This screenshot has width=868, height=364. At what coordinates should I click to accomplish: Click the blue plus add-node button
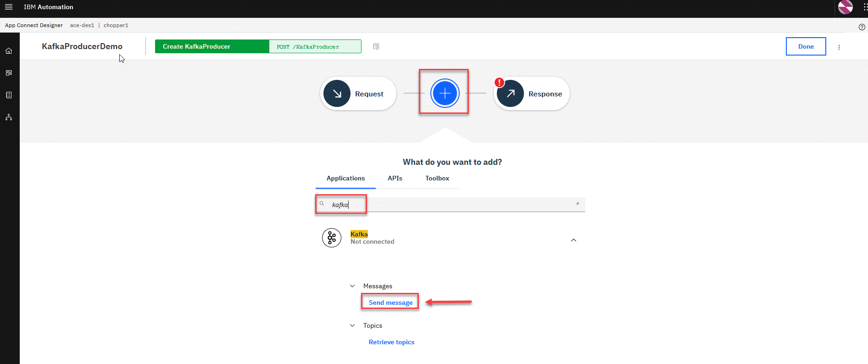click(445, 94)
